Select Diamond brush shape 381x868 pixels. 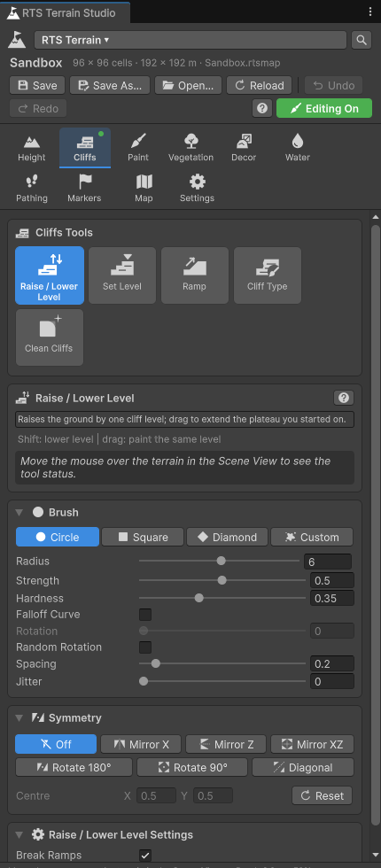click(227, 537)
